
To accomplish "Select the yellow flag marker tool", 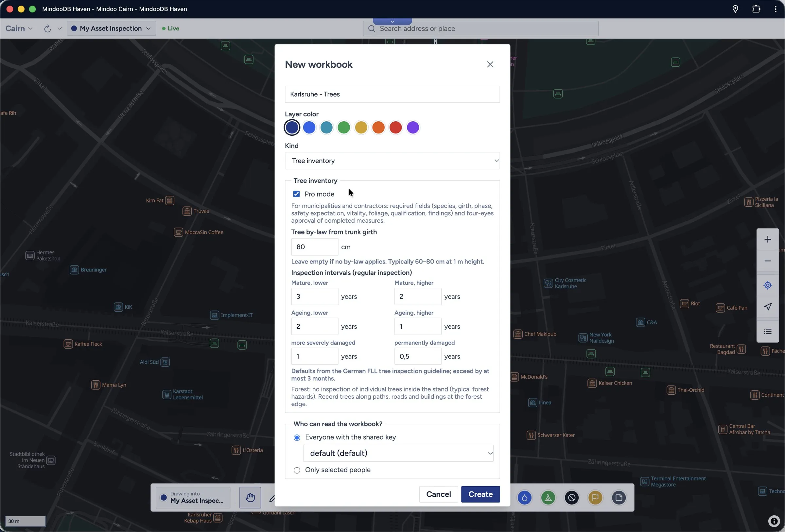I will click(x=595, y=498).
